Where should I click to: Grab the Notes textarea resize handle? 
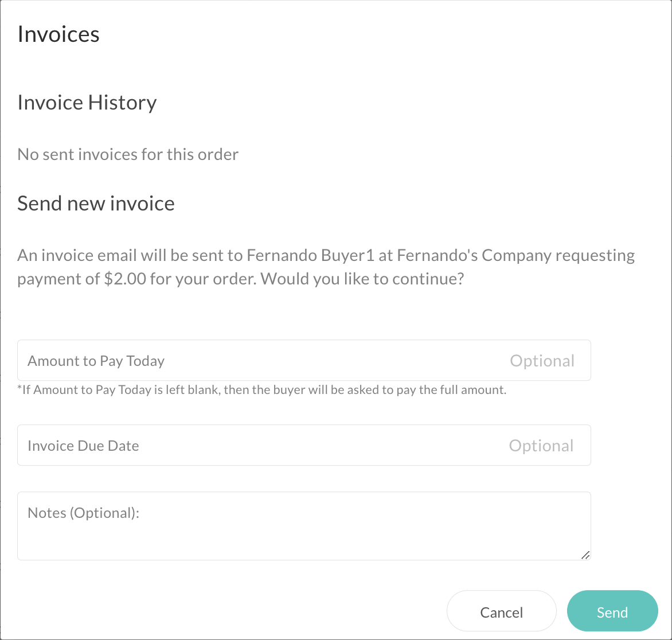(585, 555)
